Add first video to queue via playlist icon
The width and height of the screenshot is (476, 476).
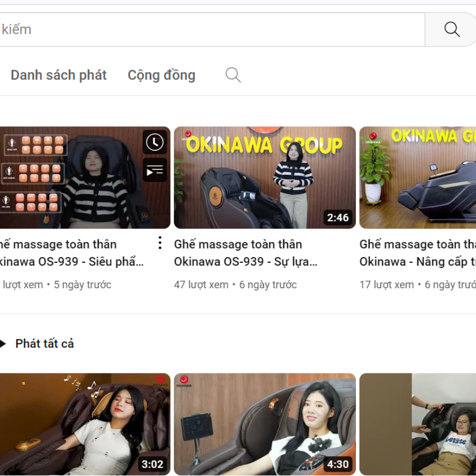(x=154, y=170)
